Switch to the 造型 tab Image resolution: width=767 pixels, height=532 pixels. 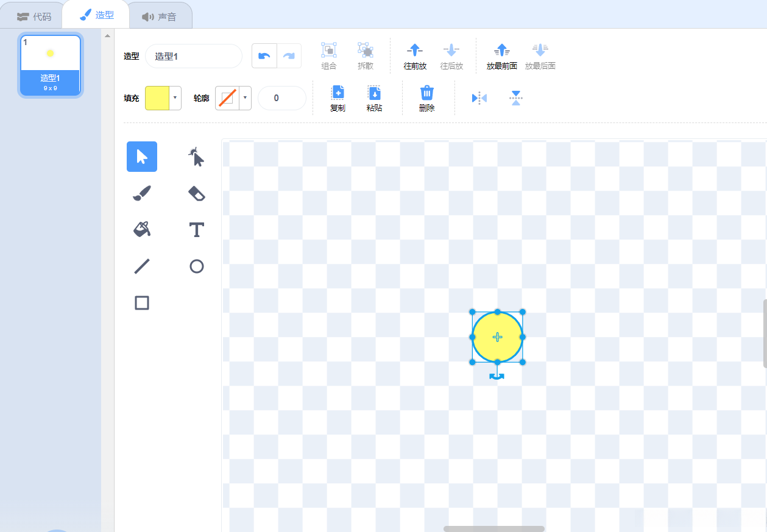[x=96, y=15]
